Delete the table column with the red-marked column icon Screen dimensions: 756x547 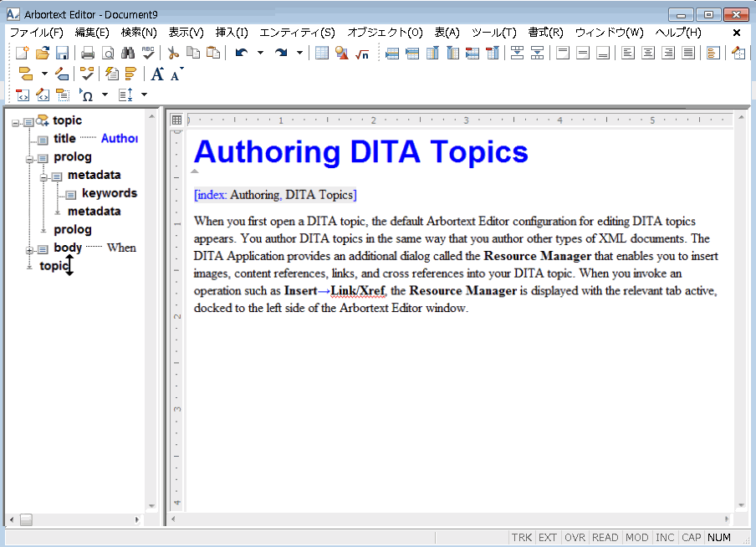493,53
